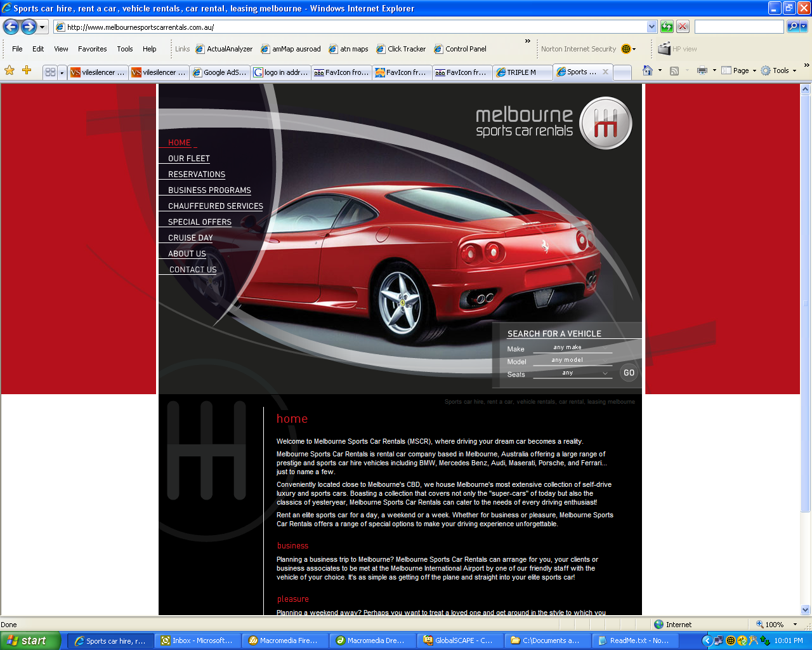Open the File menu
Image resolution: width=812 pixels, height=650 pixels.
[x=17, y=49]
